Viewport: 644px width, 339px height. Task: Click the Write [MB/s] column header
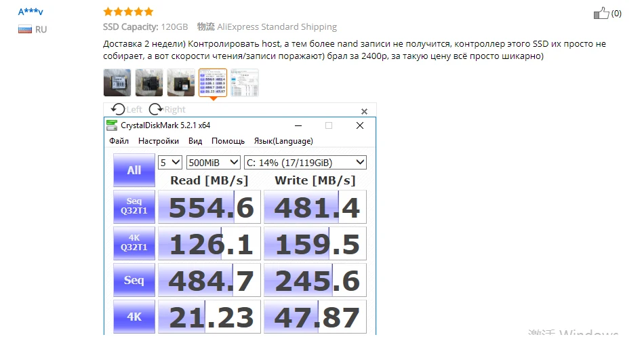pos(315,180)
